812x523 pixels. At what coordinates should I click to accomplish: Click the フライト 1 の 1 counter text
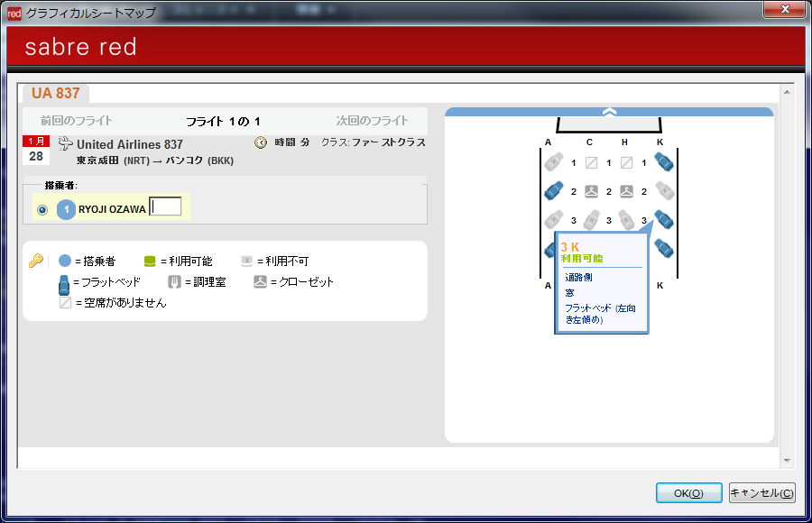[223, 122]
